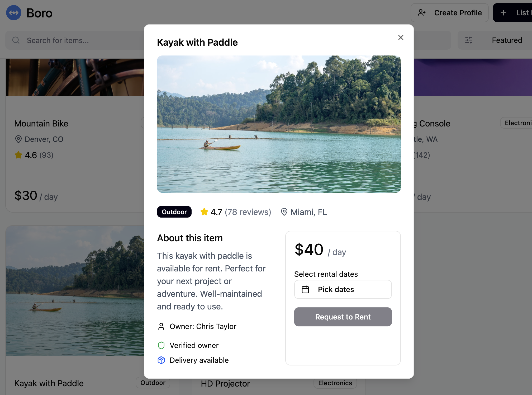Click the owner person icon

161,326
